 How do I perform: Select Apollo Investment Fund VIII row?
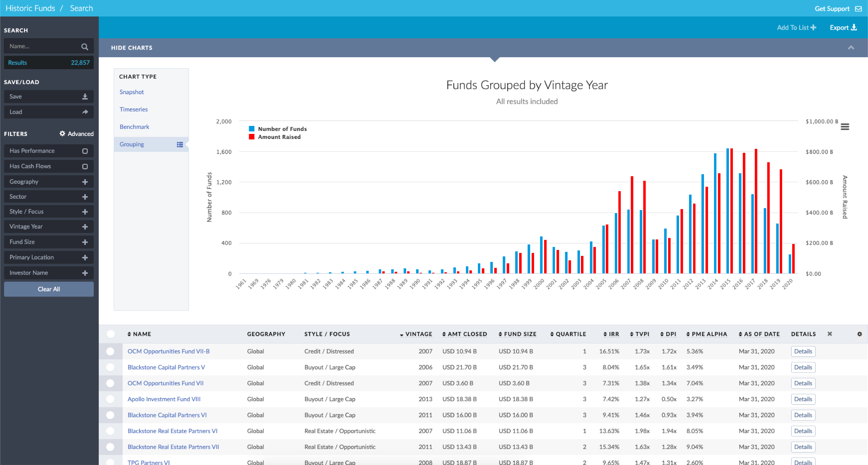(110, 399)
